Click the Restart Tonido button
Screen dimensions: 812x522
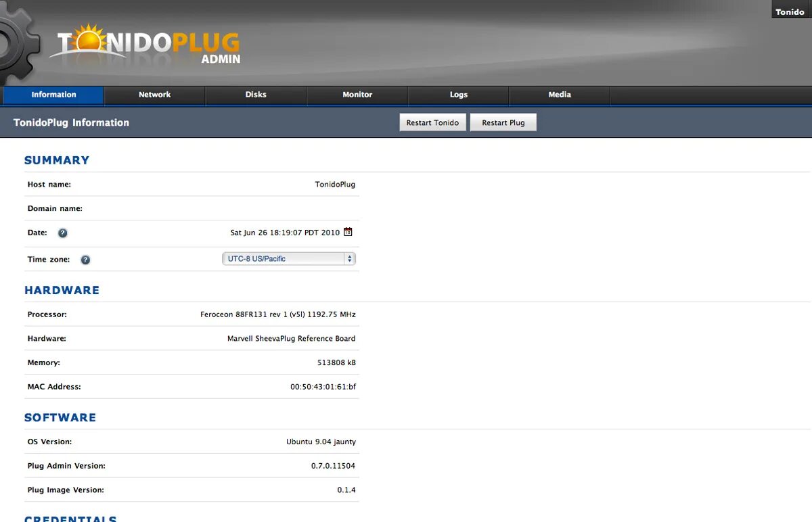(x=432, y=122)
